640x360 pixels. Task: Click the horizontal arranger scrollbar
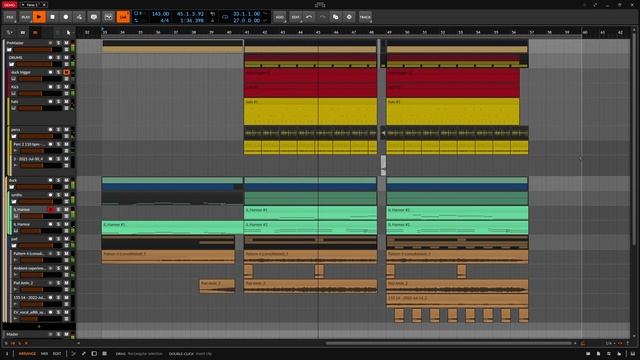449,343
